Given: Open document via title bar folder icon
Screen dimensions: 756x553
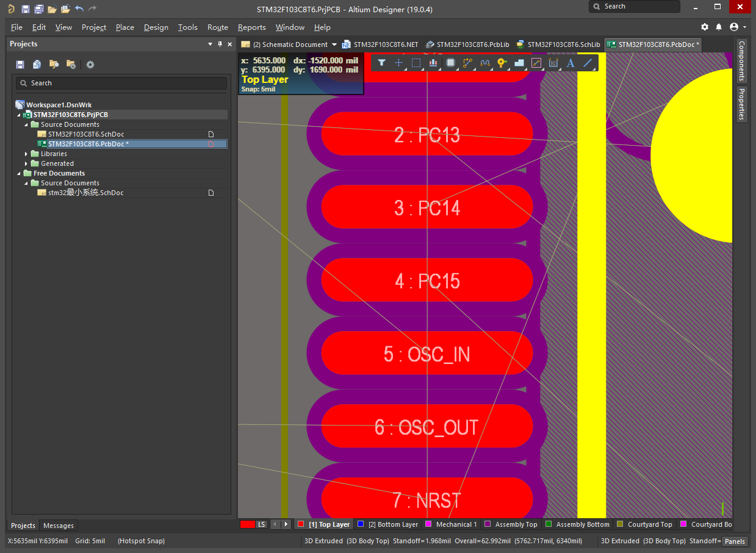Looking at the screenshot, I should click(x=52, y=9).
